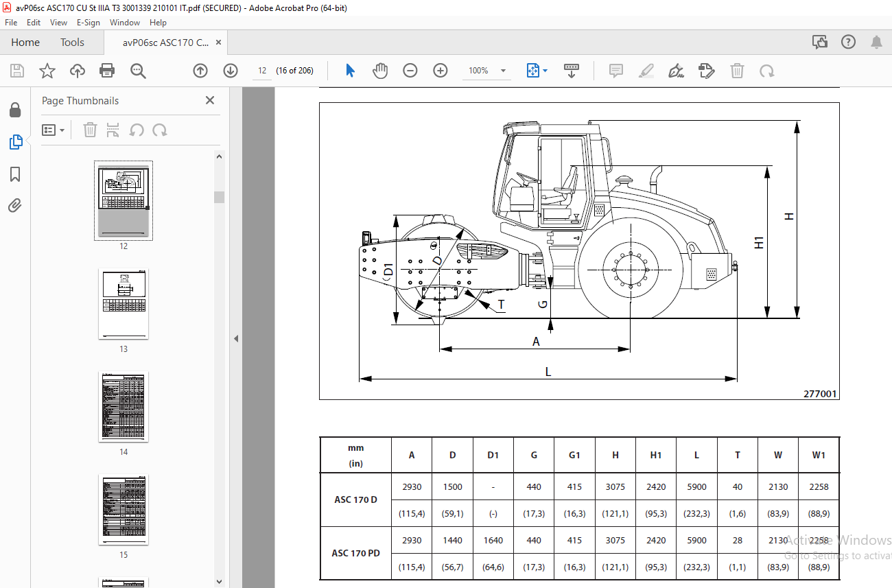Click the (16 of 206) page count
Screen dimensions: 892x588
295,71
